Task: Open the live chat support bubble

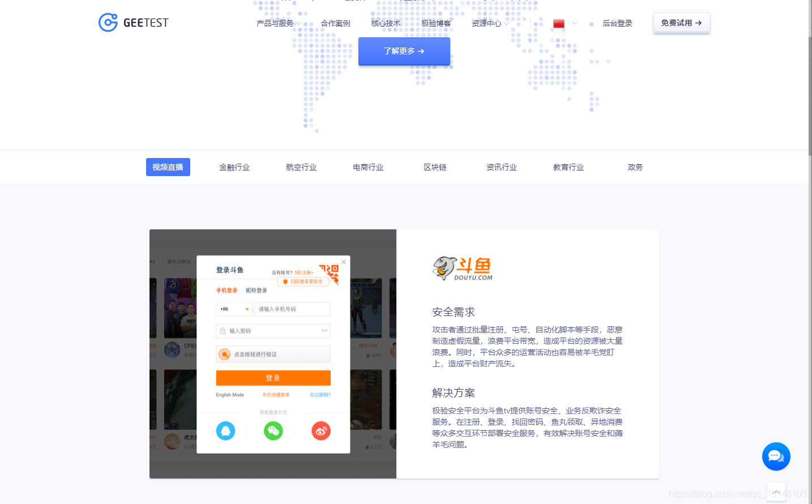Action: (x=776, y=456)
